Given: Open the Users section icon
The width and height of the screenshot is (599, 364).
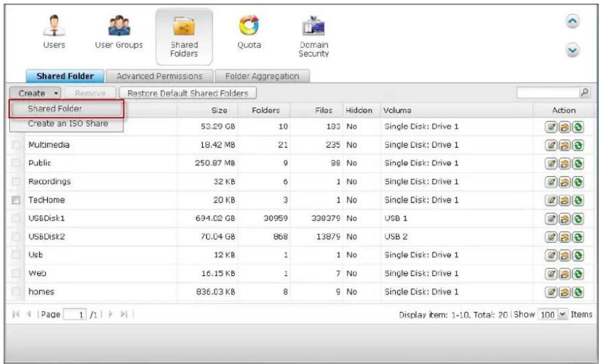Looking at the screenshot, I should click(54, 26).
